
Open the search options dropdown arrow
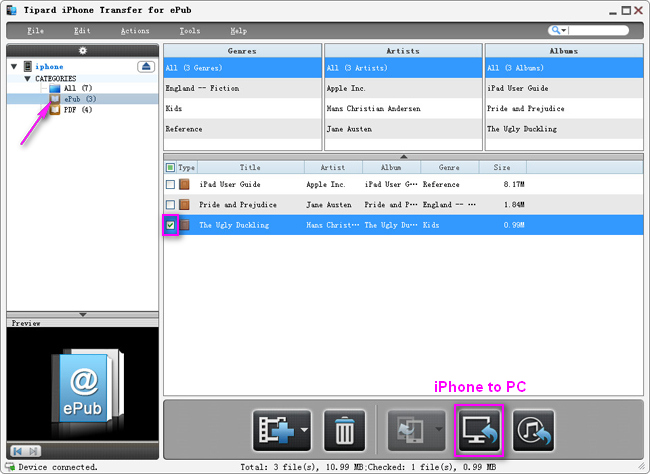[564, 31]
